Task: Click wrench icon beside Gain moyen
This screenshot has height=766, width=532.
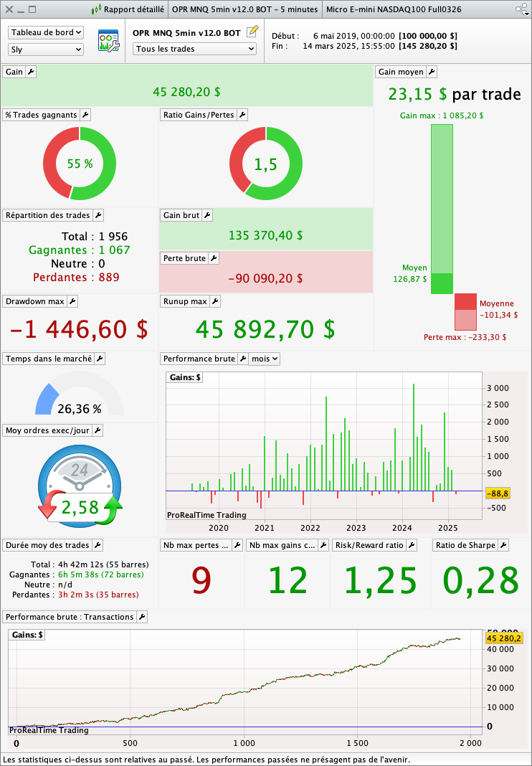Action: tap(431, 72)
